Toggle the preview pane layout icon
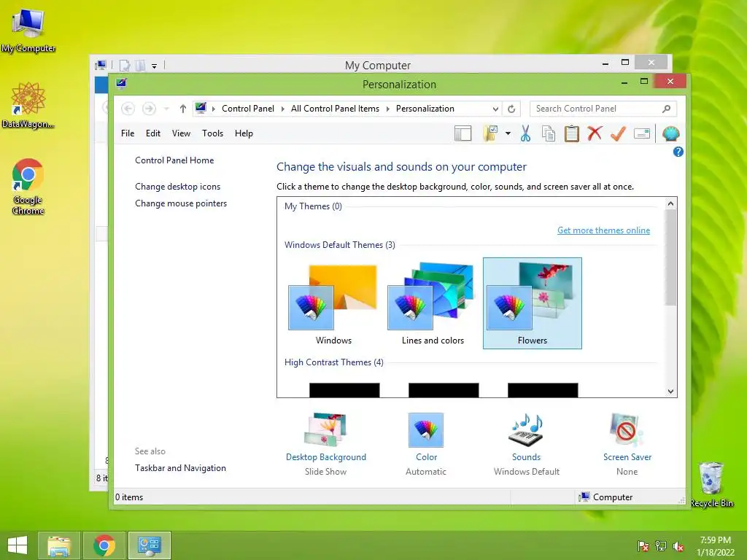Screen dimensions: 747x560 click(462, 134)
